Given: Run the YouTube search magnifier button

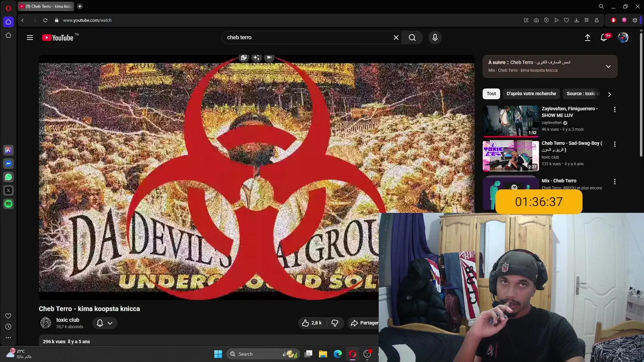Looking at the screenshot, I should (x=412, y=37).
